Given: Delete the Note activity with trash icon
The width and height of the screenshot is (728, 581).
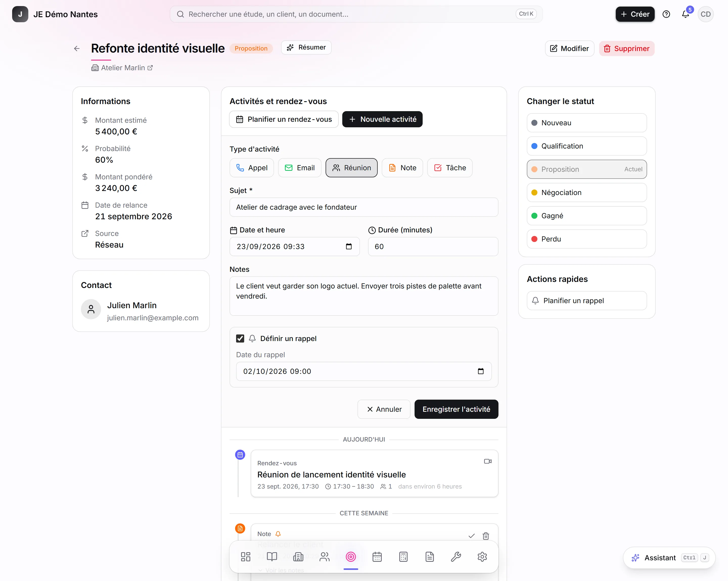Looking at the screenshot, I should click(486, 536).
